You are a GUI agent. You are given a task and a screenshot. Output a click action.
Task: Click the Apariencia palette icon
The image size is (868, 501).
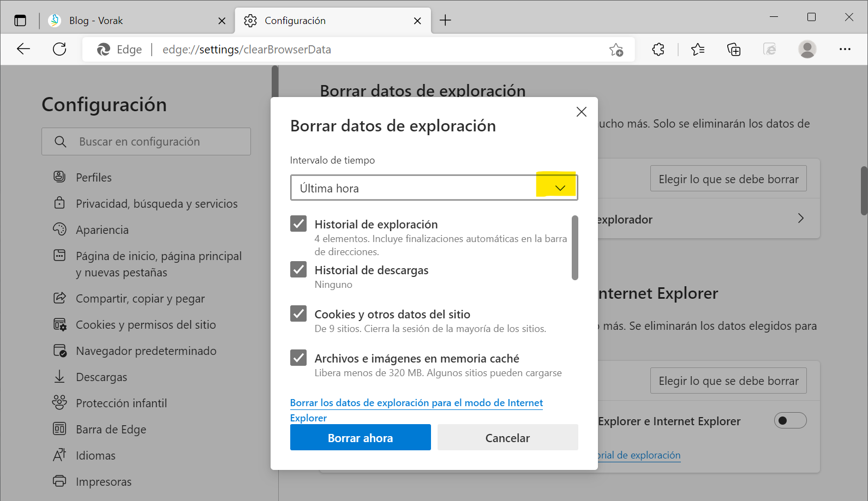click(x=59, y=229)
